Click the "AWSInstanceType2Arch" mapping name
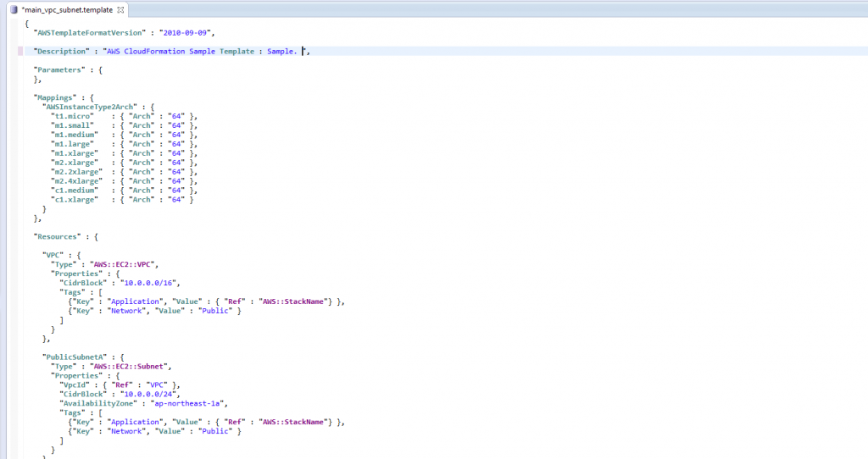Screen dimensions: 868x459 tap(90, 108)
